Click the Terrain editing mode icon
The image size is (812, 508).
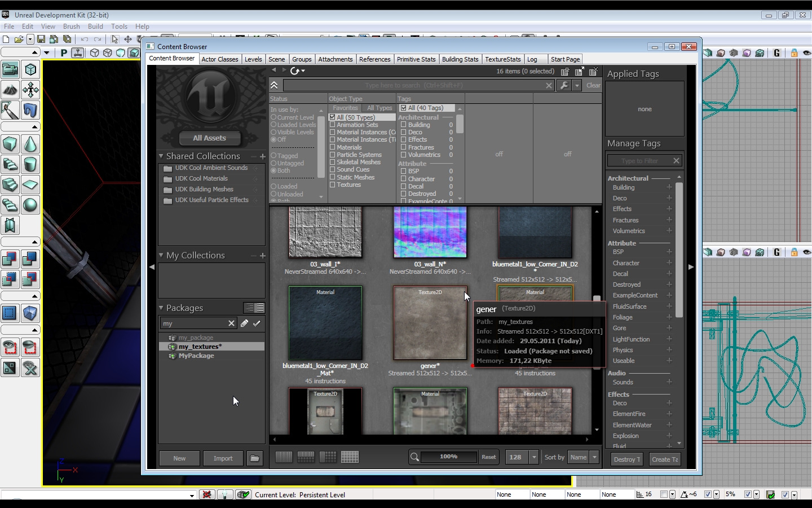(x=10, y=90)
